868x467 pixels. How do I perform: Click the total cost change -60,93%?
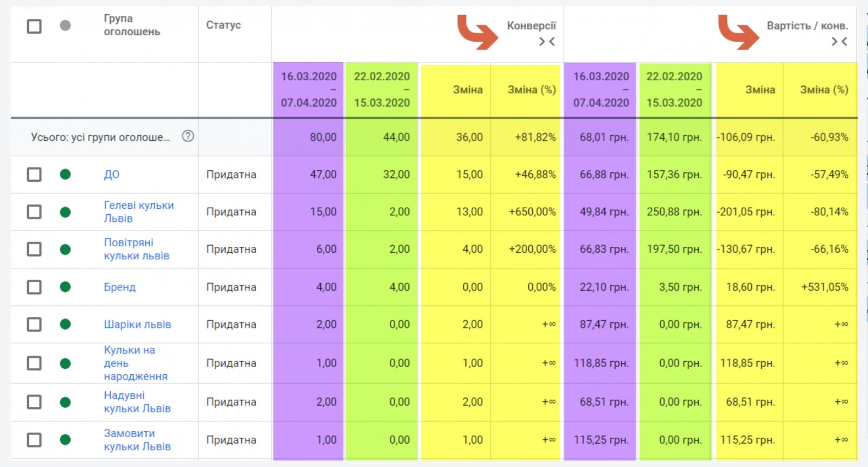pos(829,137)
